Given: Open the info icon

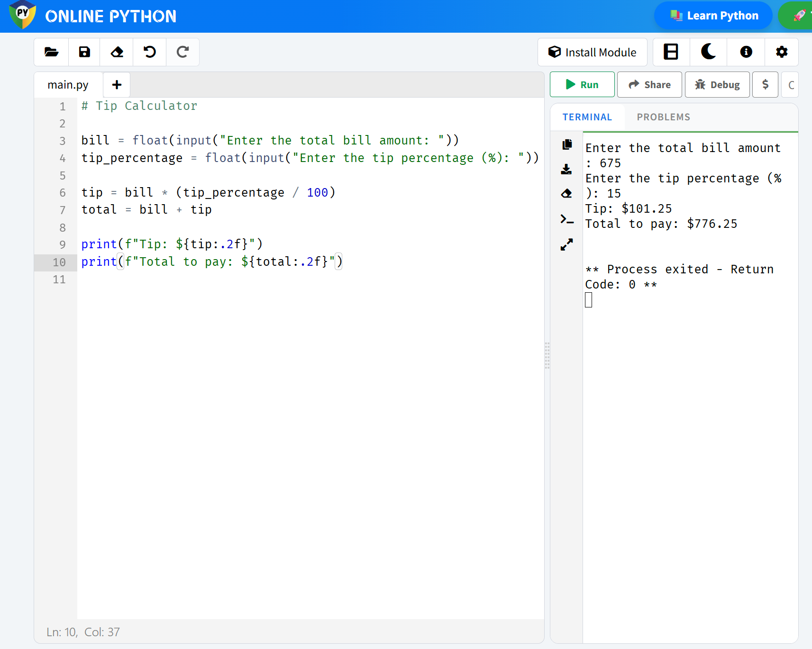Looking at the screenshot, I should [x=746, y=52].
